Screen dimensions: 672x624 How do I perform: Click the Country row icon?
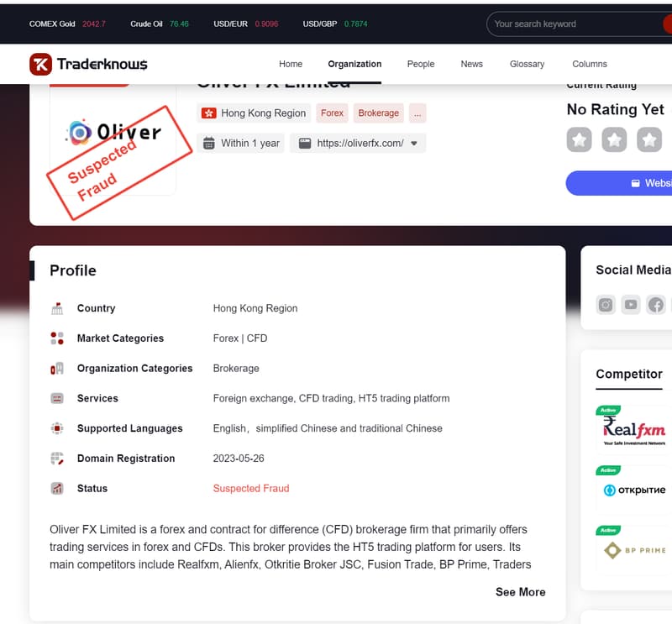pyautogui.click(x=57, y=308)
